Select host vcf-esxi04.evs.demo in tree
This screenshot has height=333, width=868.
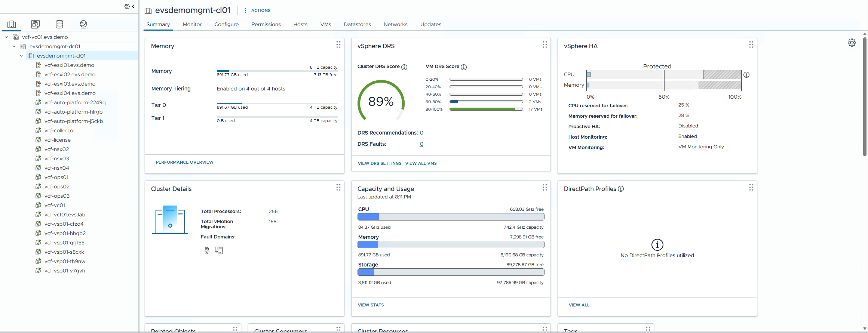pyautogui.click(x=70, y=93)
